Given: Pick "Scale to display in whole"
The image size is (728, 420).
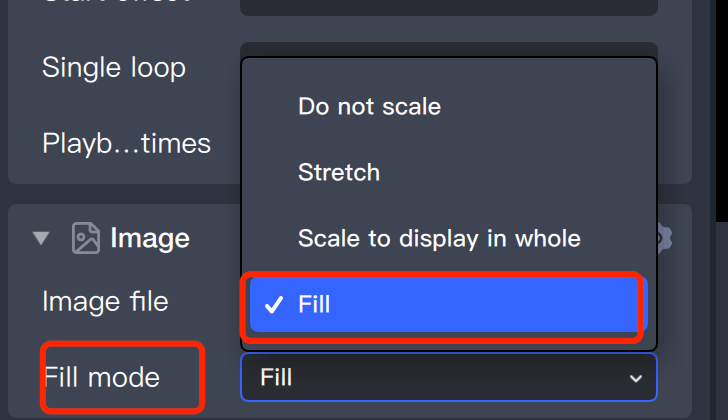Looking at the screenshot, I should (439, 239).
